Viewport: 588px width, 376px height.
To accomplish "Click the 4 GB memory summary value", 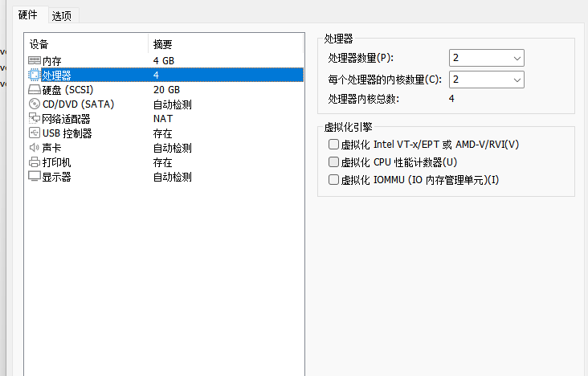I will (164, 61).
